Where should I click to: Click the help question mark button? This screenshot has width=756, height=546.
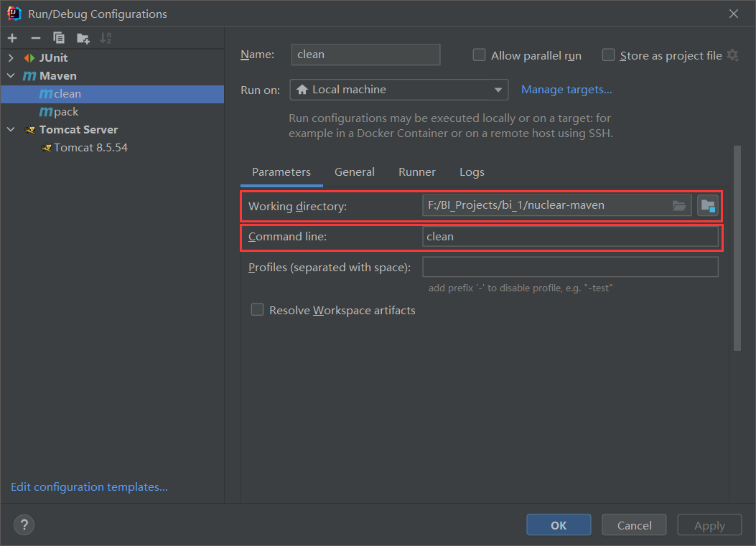point(24,525)
